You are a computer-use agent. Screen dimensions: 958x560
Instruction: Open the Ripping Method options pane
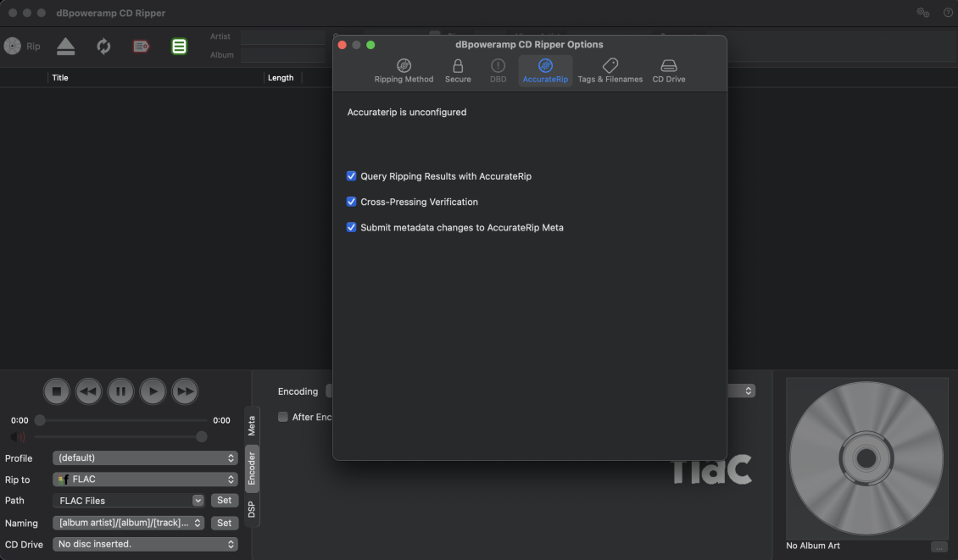[x=404, y=70]
